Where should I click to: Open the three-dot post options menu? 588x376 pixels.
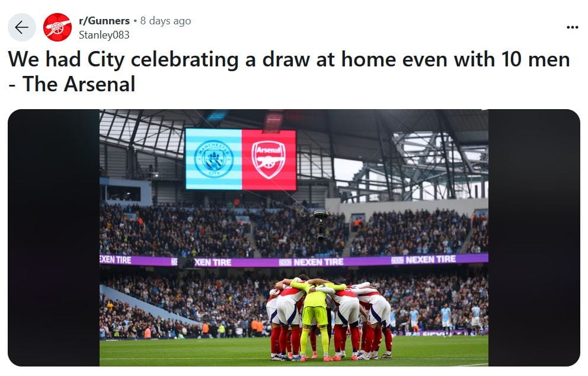tap(572, 27)
